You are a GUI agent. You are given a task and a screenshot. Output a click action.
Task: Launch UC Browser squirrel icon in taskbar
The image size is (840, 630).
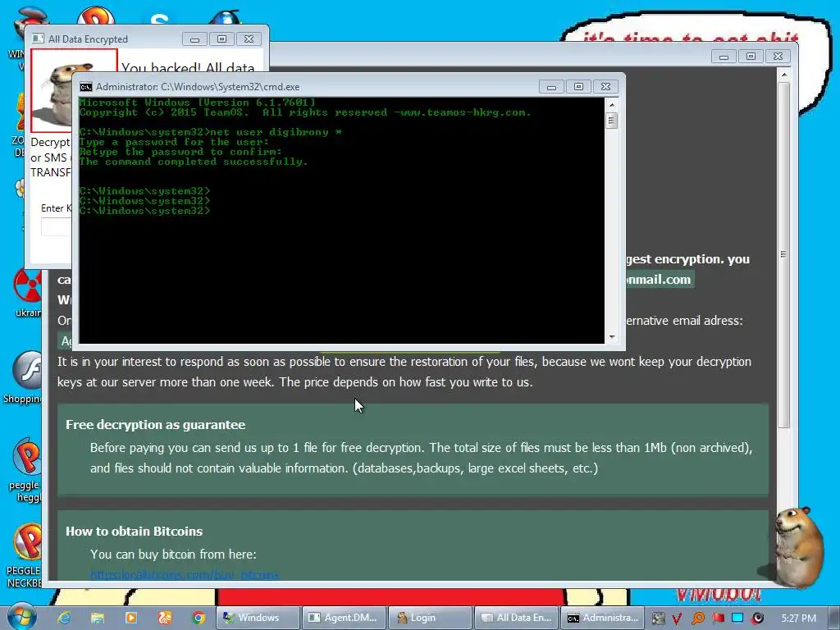164,618
